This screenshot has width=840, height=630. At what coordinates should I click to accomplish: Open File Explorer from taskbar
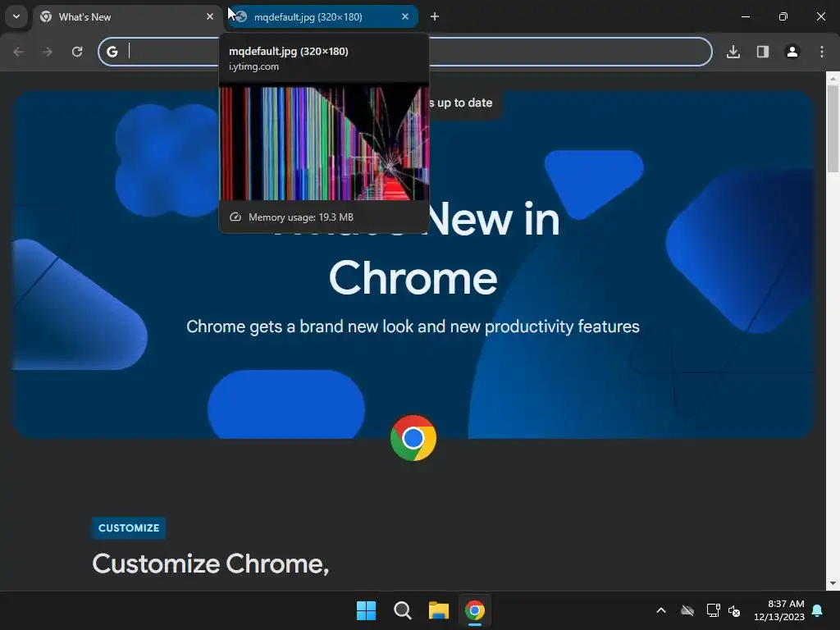pos(439,610)
